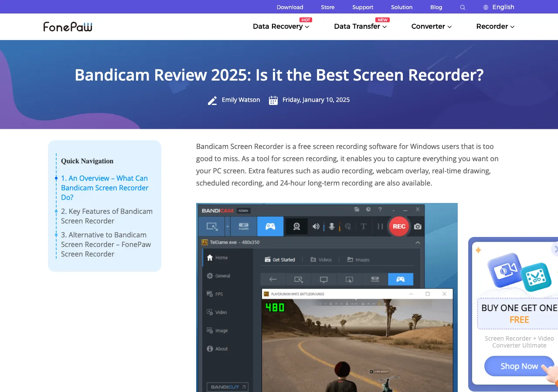Click Bandicam text overlay T icon

point(364,226)
